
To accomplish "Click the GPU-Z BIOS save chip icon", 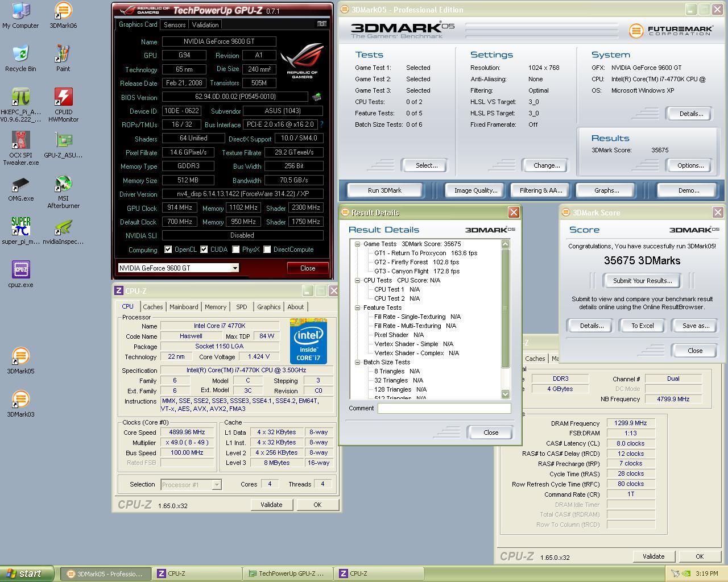I will tap(317, 97).
